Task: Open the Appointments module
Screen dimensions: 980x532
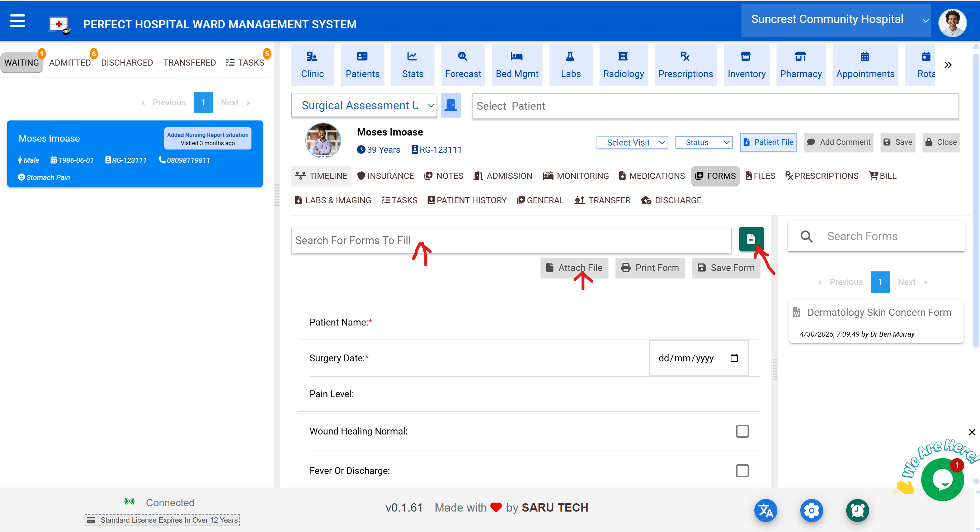Action: pos(865,65)
